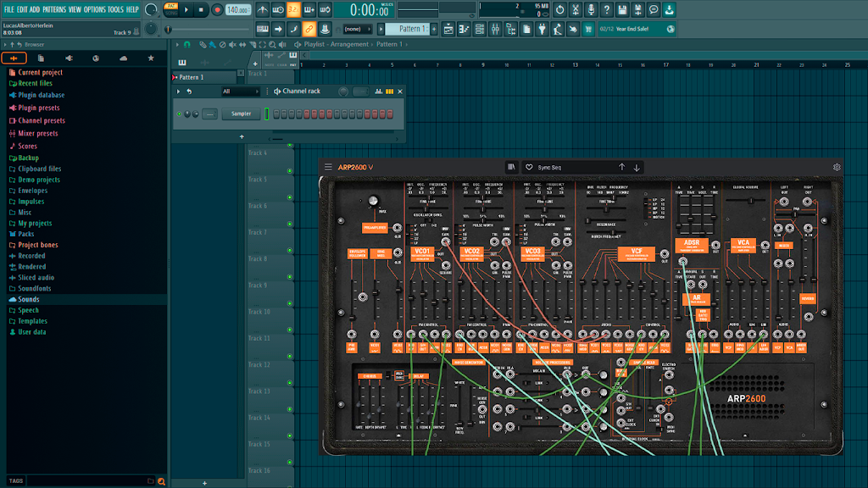
Task: Select the draw pencil tool in playlist toolbar
Action: 203,45
